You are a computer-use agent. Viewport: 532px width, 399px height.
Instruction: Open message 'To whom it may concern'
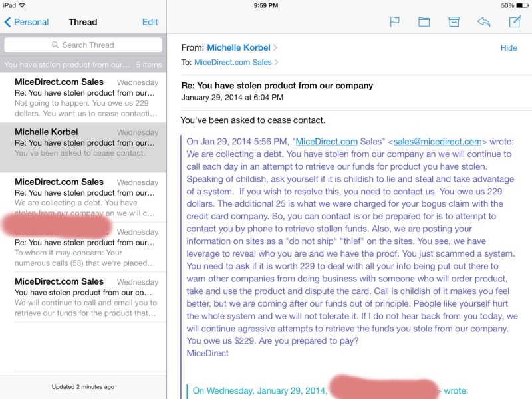[x=83, y=247]
